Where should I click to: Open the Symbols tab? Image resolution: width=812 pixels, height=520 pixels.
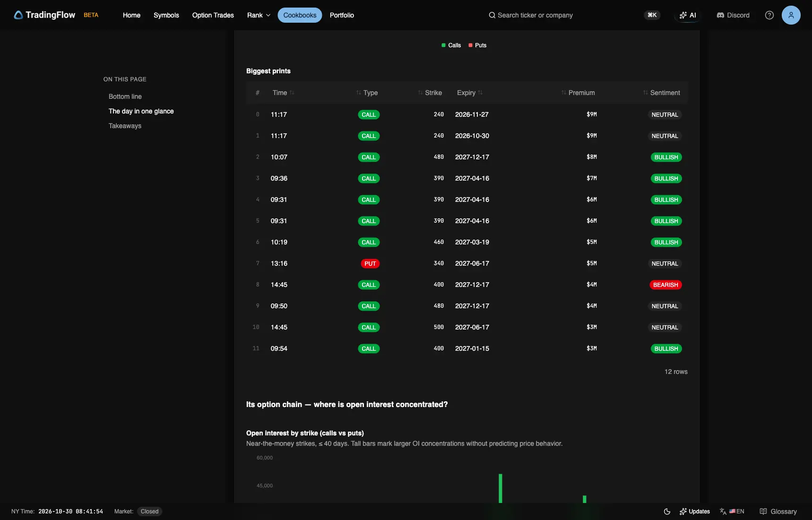coord(166,15)
